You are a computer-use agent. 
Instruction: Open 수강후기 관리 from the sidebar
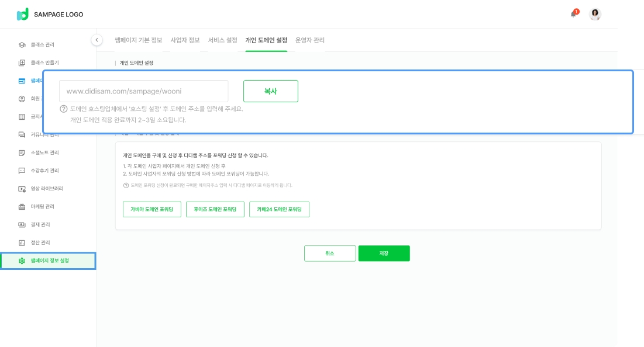(44, 171)
